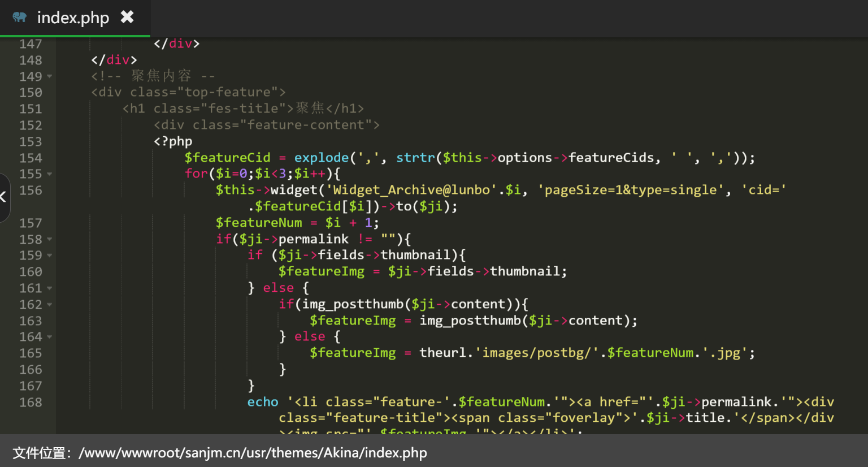Collapse the comment block at line 149
The height and width of the screenshot is (467, 868).
coord(50,76)
